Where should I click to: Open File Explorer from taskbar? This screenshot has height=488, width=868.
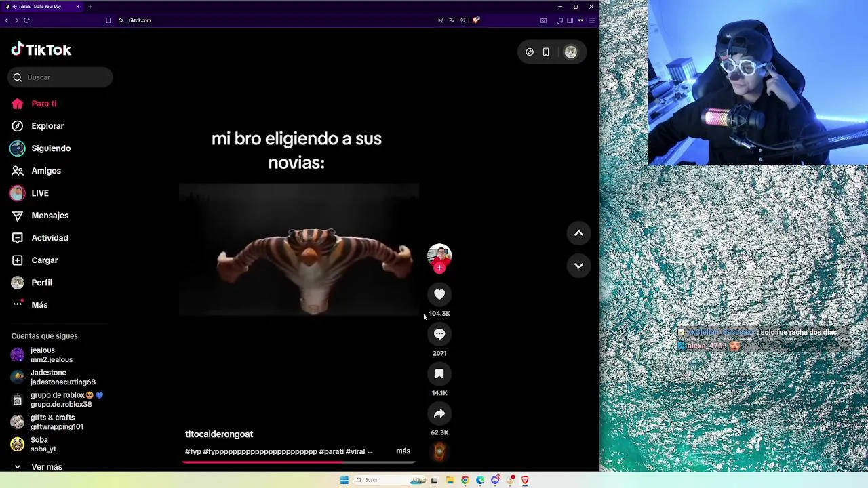450,480
